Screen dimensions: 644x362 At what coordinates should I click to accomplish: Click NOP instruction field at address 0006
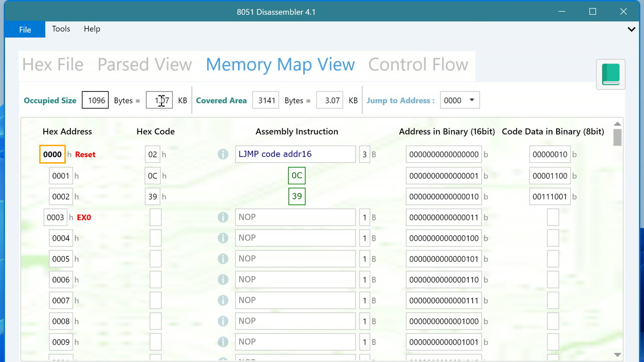tap(295, 279)
